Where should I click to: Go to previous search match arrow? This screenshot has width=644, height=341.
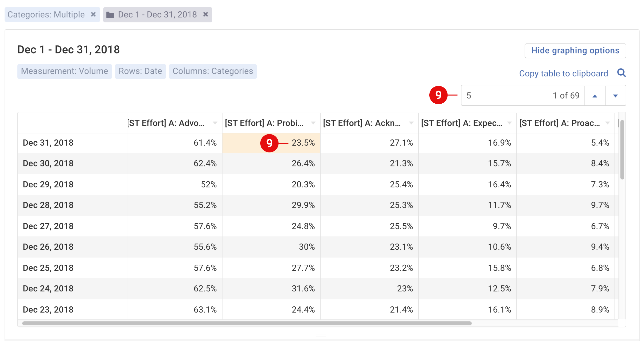595,95
